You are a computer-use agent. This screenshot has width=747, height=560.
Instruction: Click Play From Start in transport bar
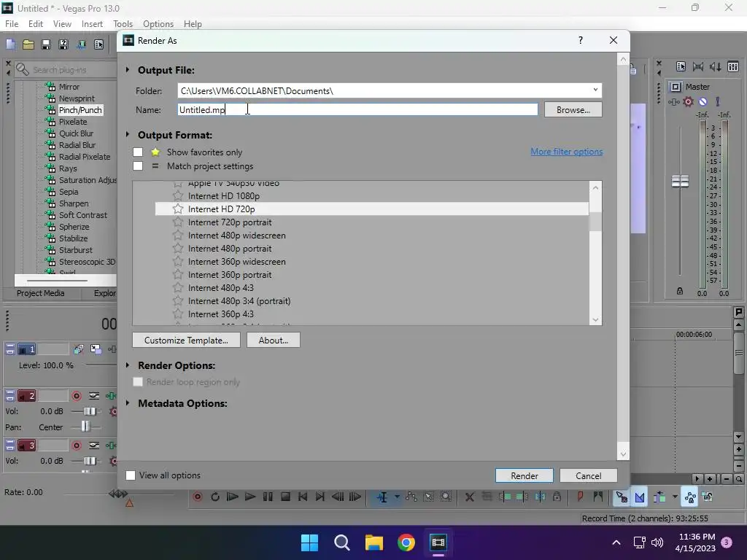233,497
